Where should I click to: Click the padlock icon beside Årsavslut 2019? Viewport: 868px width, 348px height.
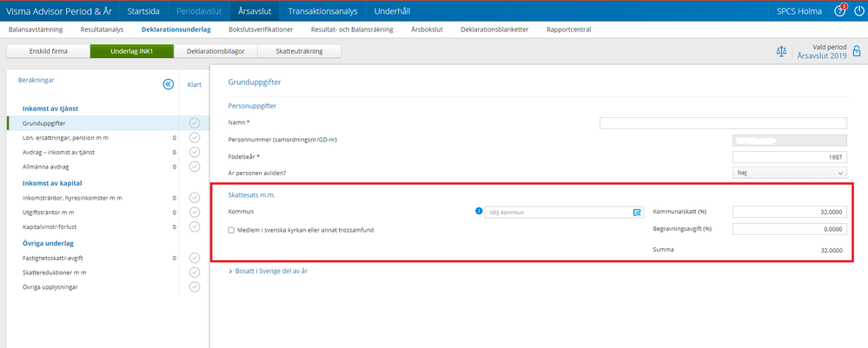click(857, 51)
